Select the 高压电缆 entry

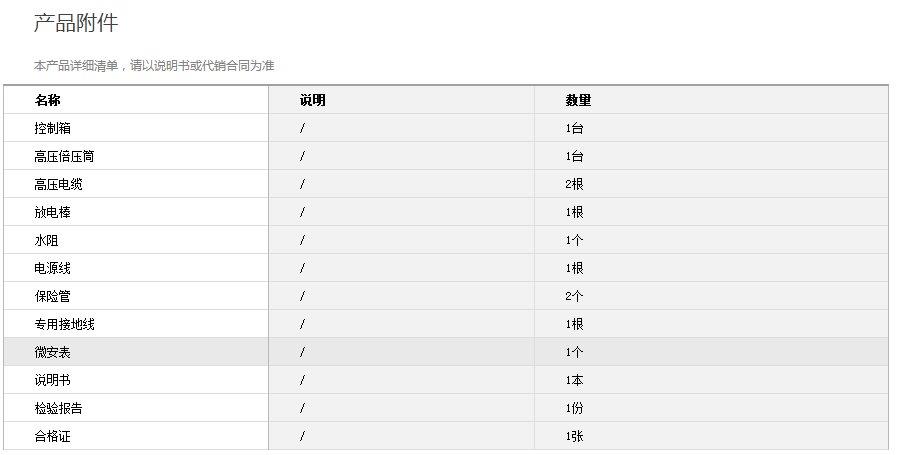click(x=58, y=184)
